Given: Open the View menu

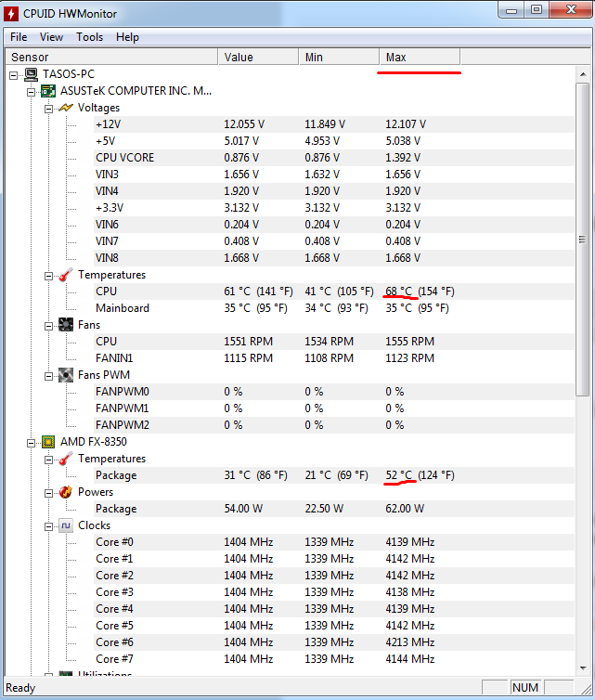Looking at the screenshot, I should pyautogui.click(x=51, y=37).
